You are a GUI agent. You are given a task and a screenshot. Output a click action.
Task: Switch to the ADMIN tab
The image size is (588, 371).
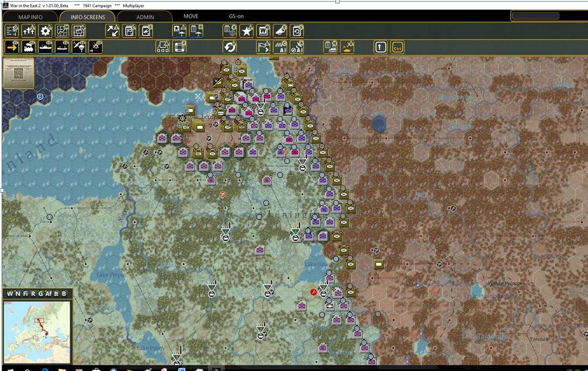tap(145, 17)
